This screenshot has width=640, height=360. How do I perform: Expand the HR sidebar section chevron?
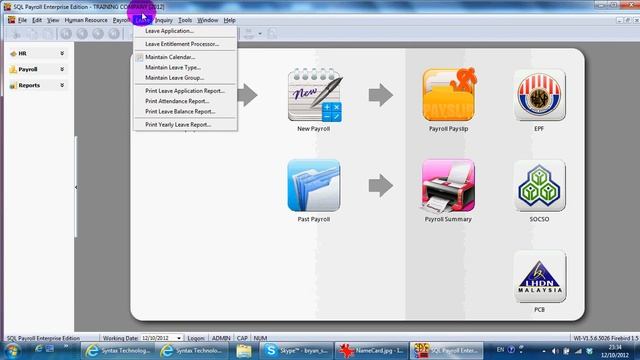(x=62, y=53)
